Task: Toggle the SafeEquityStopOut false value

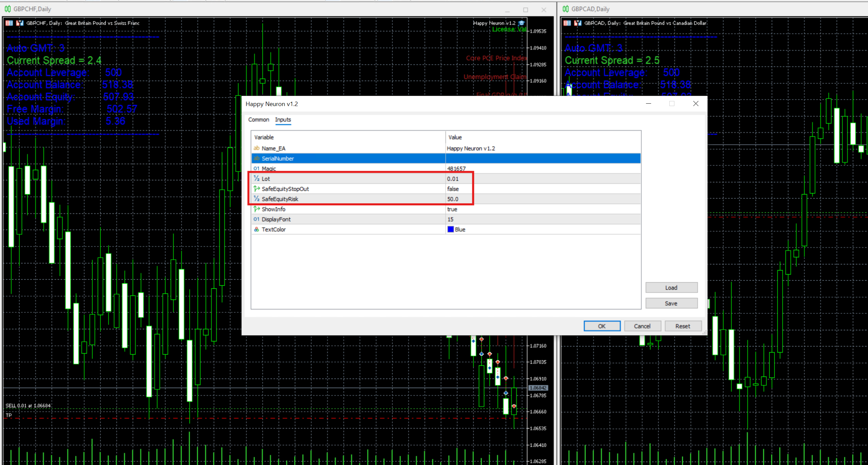Action: [x=453, y=189]
